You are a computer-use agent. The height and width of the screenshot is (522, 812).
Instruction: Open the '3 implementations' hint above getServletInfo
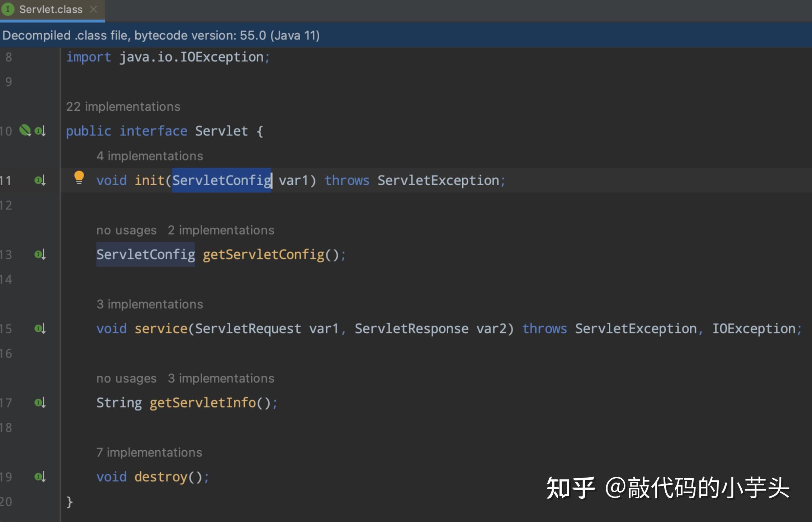click(x=221, y=379)
